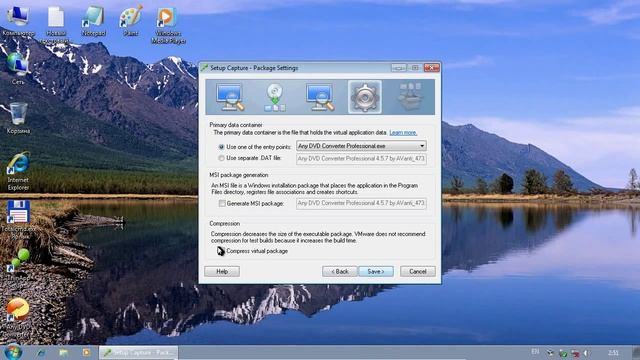Click the highlighted gear Package Settings icon

click(x=365, y=97)
